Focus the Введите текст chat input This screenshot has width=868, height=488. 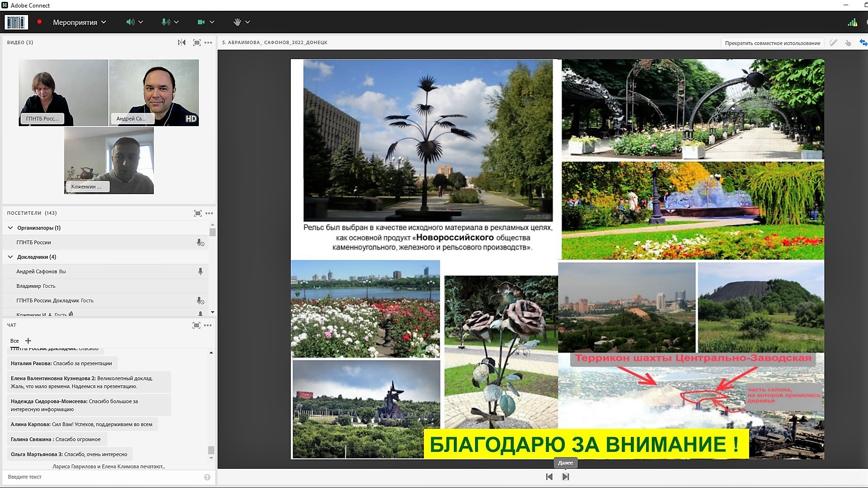(103, 477)
